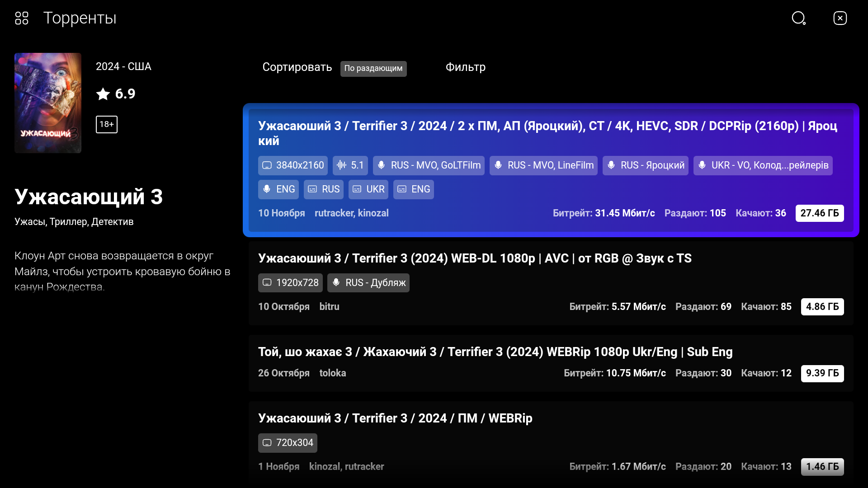Open the main menu grid icon

[x=22, y=18]
